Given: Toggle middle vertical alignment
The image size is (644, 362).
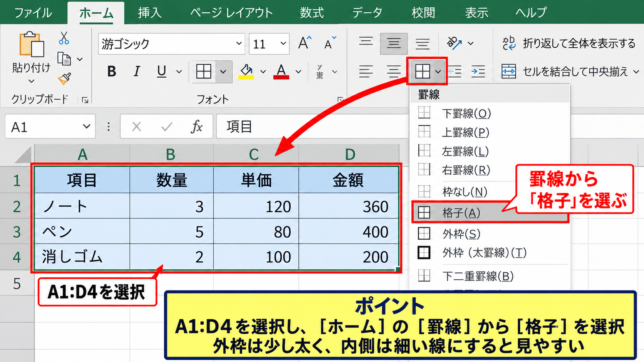Looking at the screenshot, I should tap(394, 43).
